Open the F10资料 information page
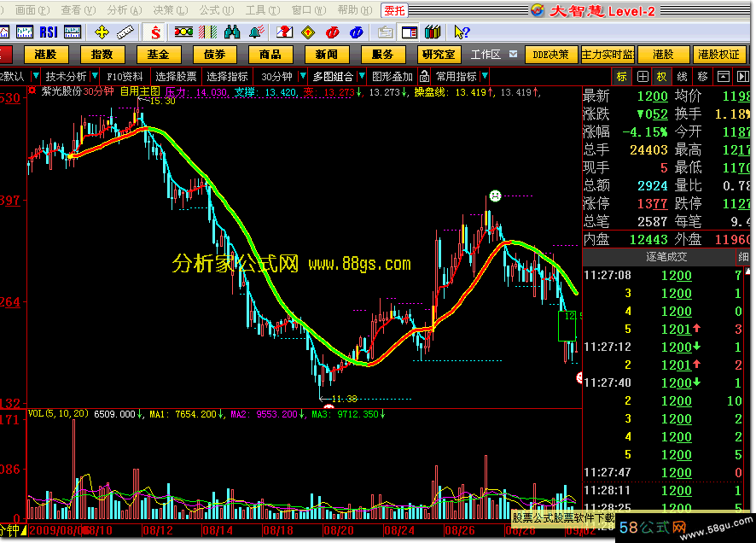This screenshot has width=756, height=543. [x=125, y=76]
